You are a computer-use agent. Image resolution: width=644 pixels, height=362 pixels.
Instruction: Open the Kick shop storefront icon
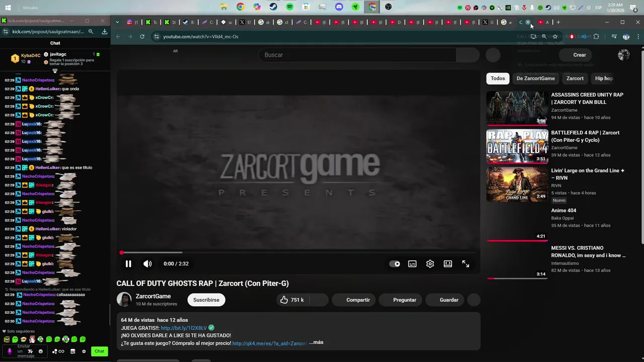pyautogui.click(x=73, y=351)
